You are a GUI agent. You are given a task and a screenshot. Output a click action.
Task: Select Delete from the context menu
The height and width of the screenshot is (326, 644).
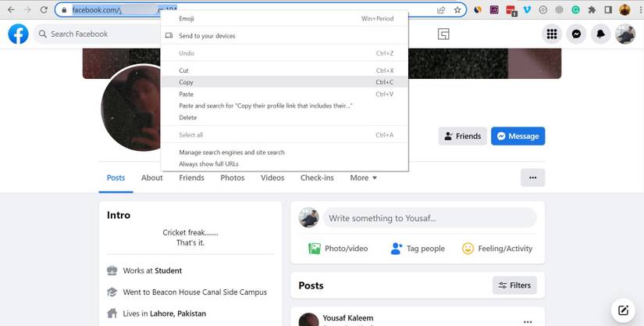[x=285, y=117]
